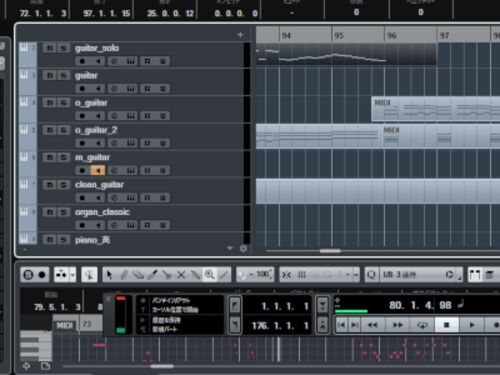The width and height of the screenshot is (500, 375).
Task: Click bar 97 on the ruler
Action: [x=444, y=35]
